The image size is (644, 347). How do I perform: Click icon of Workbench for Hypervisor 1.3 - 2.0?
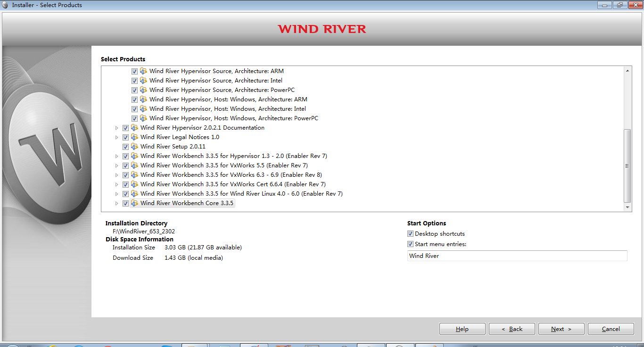click(x=134, y=156)
